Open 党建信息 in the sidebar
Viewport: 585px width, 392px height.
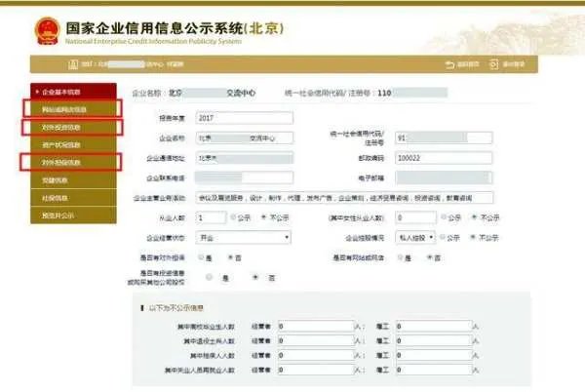(x=73, y=180)
